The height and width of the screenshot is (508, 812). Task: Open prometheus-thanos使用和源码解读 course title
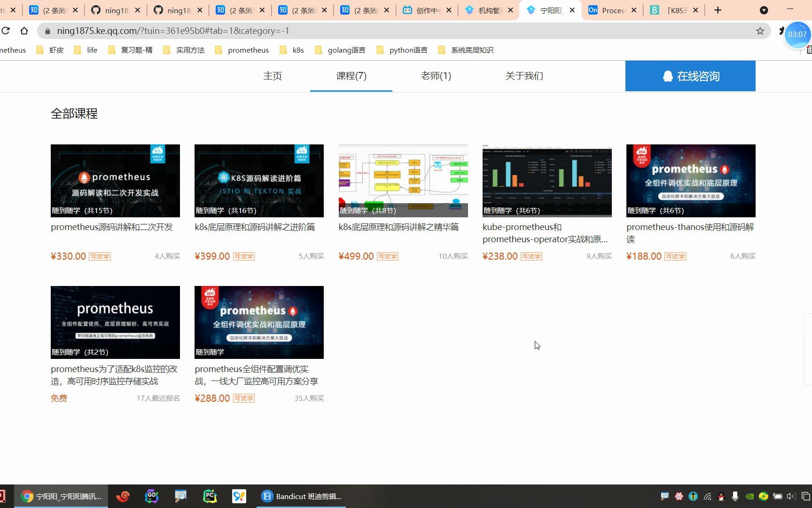click(x=690, y=233)
